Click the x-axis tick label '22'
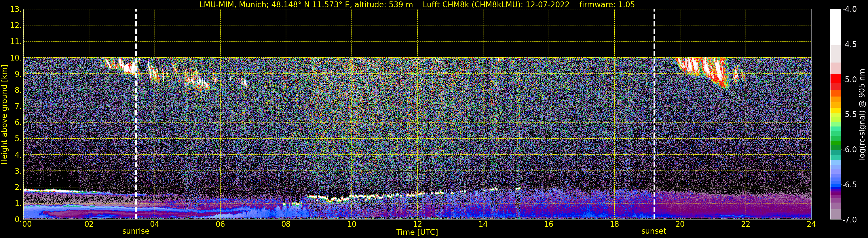This screenshot has height=238, width=868. click(746, 224)
